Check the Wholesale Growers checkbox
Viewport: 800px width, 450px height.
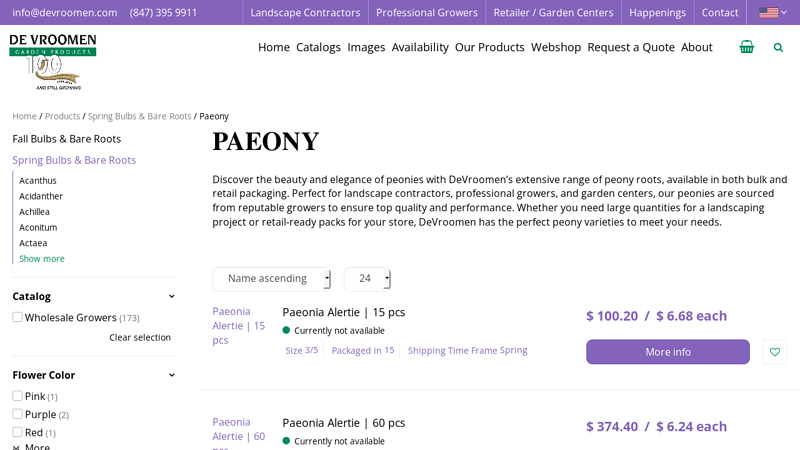[x=18, y=317]
